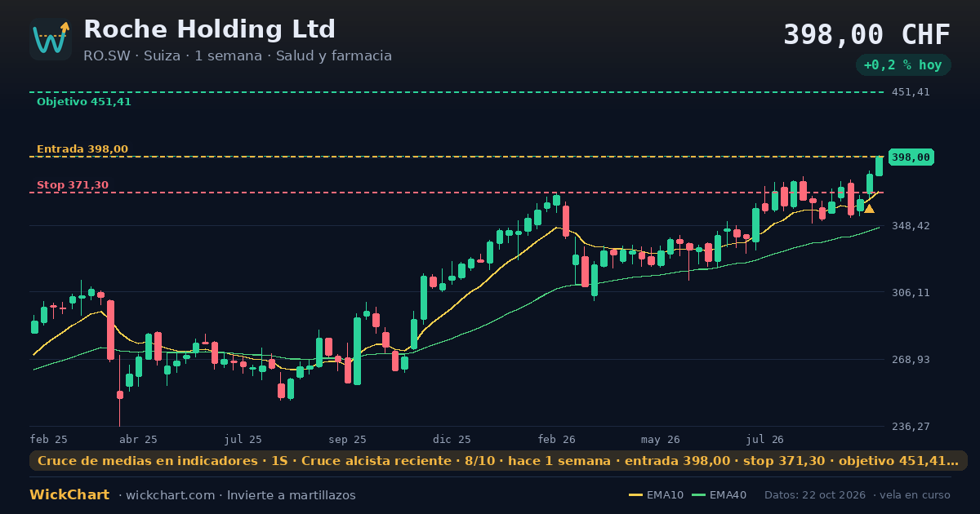The height and width of the screenshot is (514, 980).
Task: Click the 268,93 axis value
Action: pyautogui.click(x=911, y=359)
